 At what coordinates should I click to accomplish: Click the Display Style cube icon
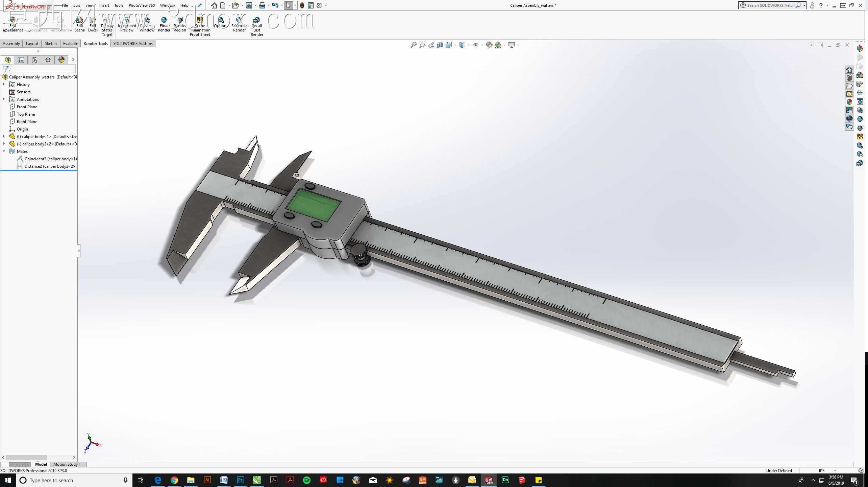point(462,45)
